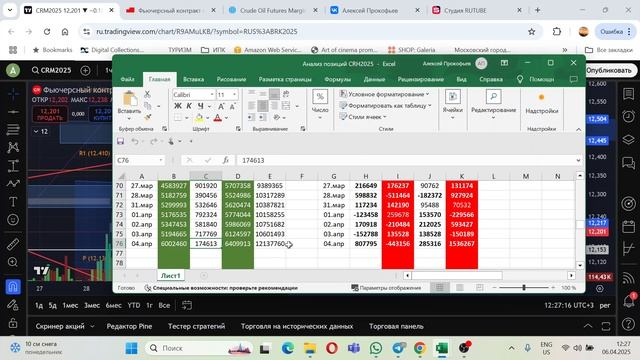Click the Name Box showing C76
The width and height of the screenshot is (640, 360).
(140, 160)
